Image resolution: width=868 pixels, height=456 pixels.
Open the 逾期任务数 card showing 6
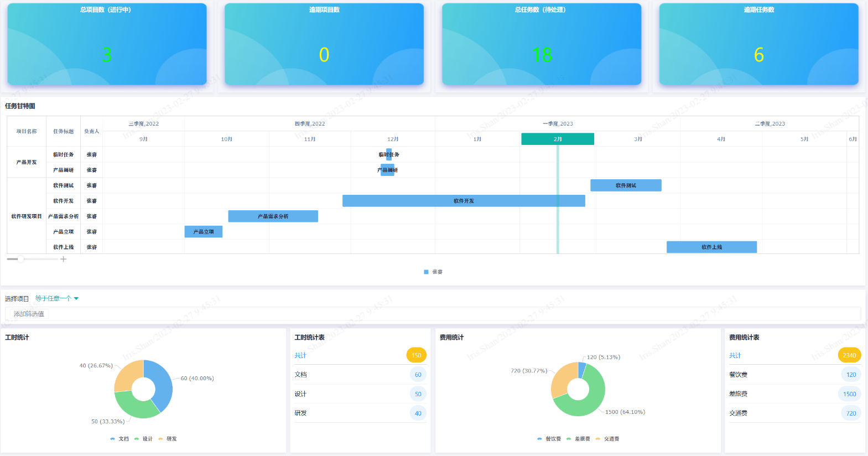coord(759,44)
